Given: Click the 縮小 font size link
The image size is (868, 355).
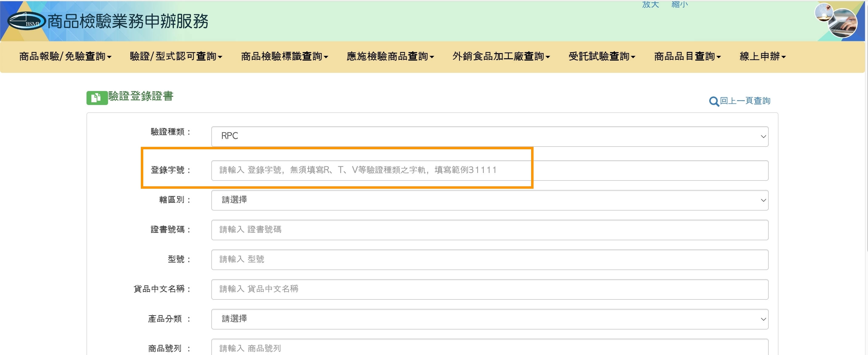Looking at the screenshot, I should [x=680, y=4].
